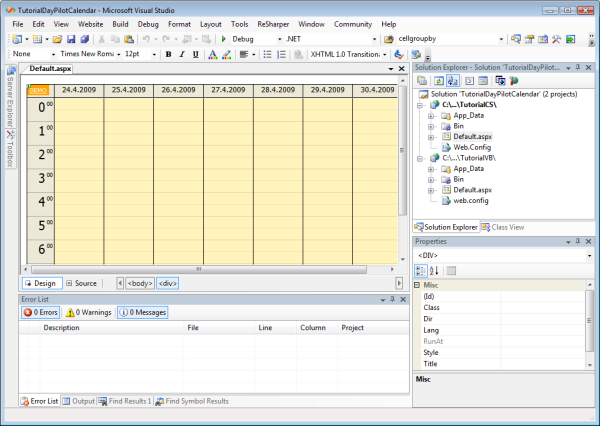
Task: Open the Format menu
Action: click(179, 24)
